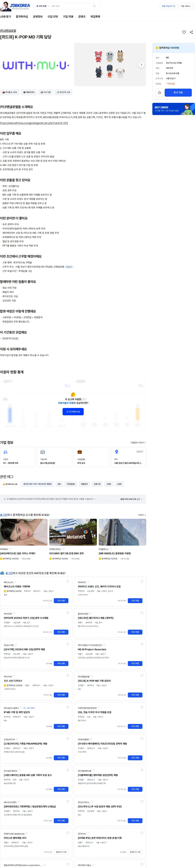
Task: Open the 콘텐츠 menu
Action: coord(82,16)
